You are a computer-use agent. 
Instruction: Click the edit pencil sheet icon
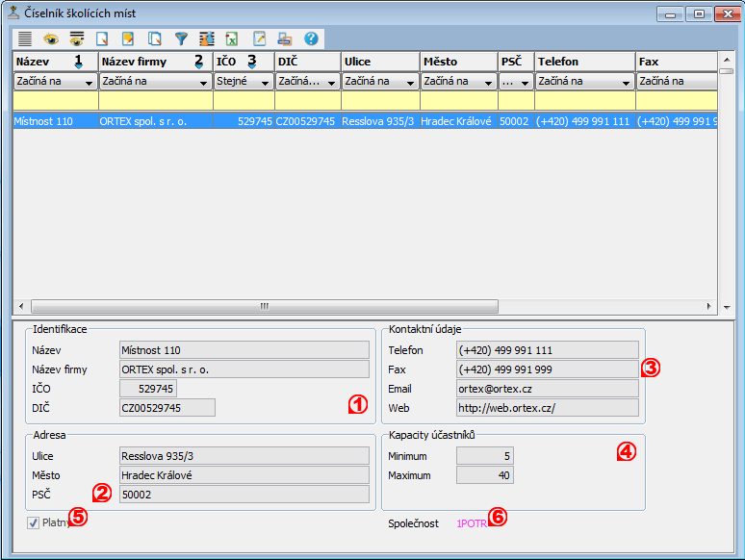(x=259, y=39)
